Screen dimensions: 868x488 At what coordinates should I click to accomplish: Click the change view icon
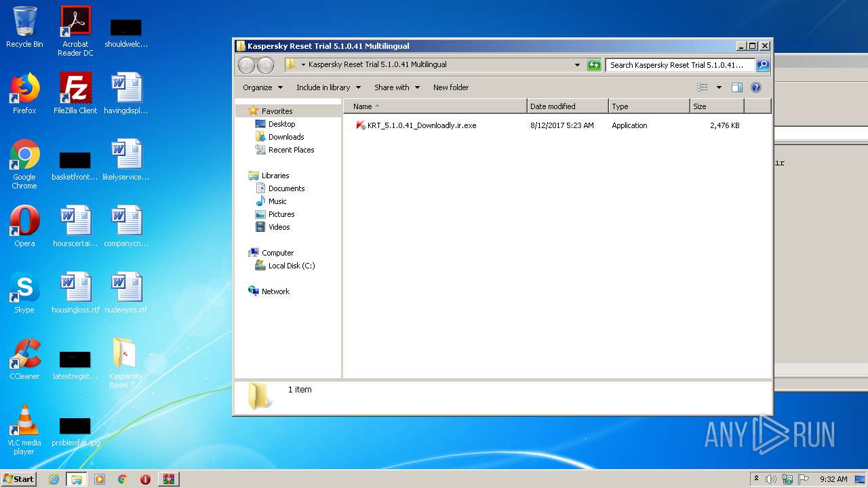pos(703,87)
